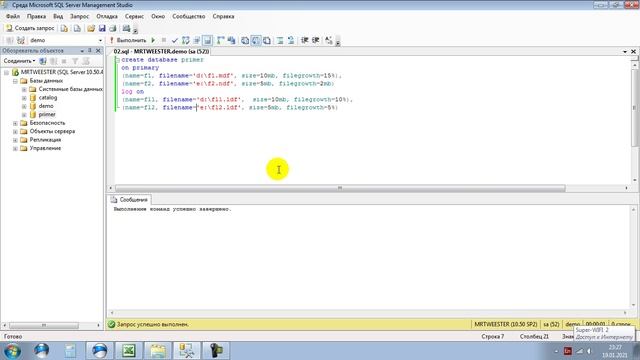640x360 pixels.
Task: Open the Правка menu
Action: click(x=36, y=16)
